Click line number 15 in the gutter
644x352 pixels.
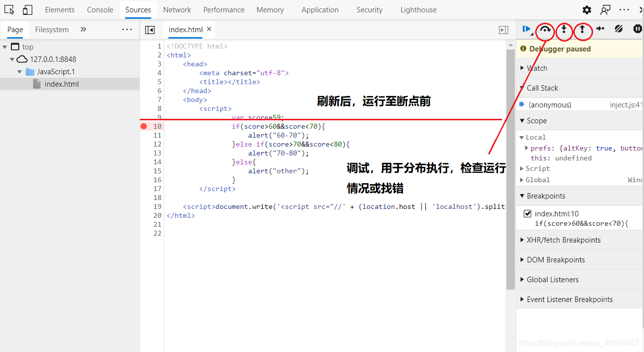[157, 171]
